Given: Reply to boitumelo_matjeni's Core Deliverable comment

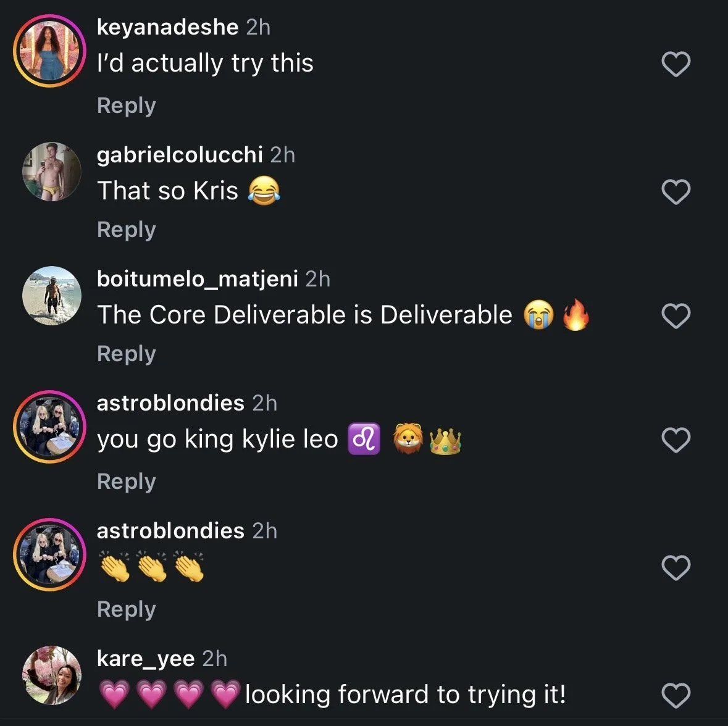Looking at the screenshot, I should pos(127,354).
